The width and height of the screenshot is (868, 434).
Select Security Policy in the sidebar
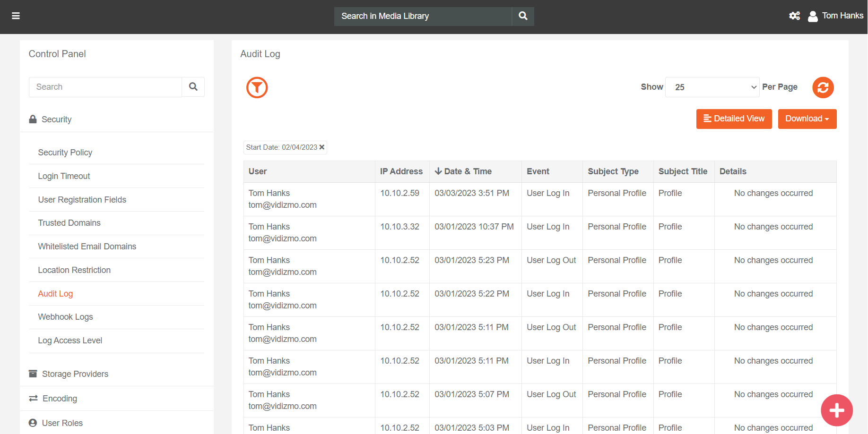65,153
